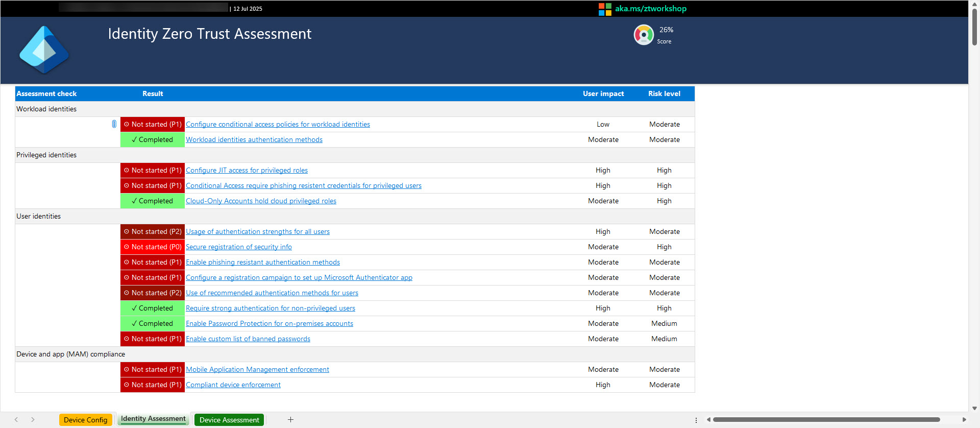Screen dimensions: 980x428
Task: Open Use of recommended authentication methods for users
Action: (272, 293)
